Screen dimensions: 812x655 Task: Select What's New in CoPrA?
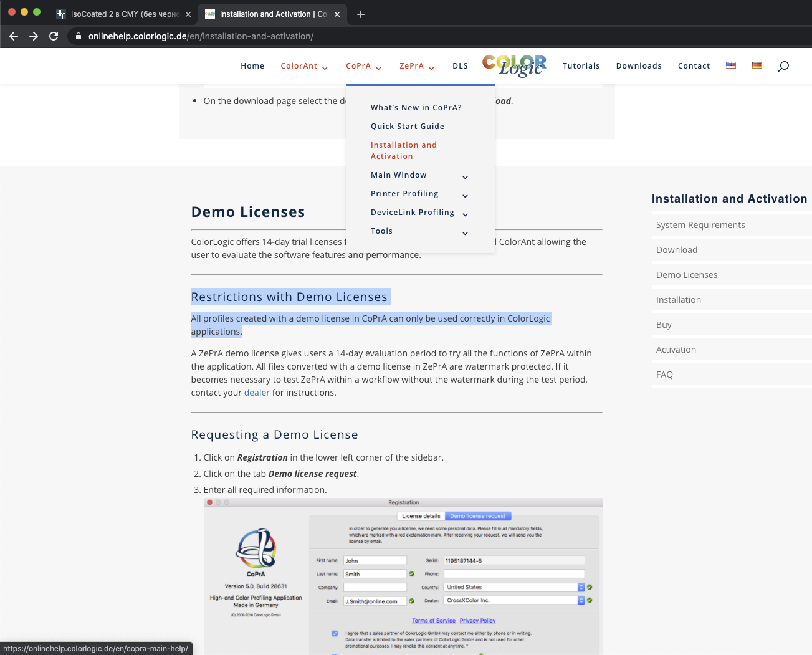coord(416,108)
